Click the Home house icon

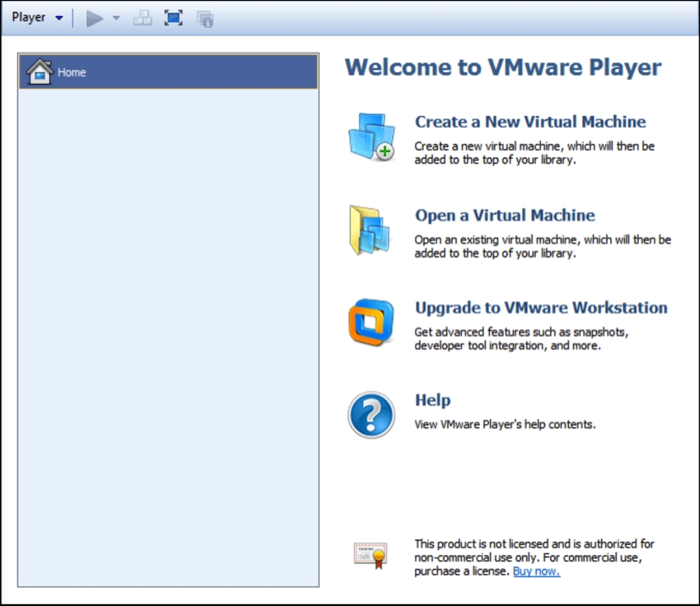[x=39, y=71]
